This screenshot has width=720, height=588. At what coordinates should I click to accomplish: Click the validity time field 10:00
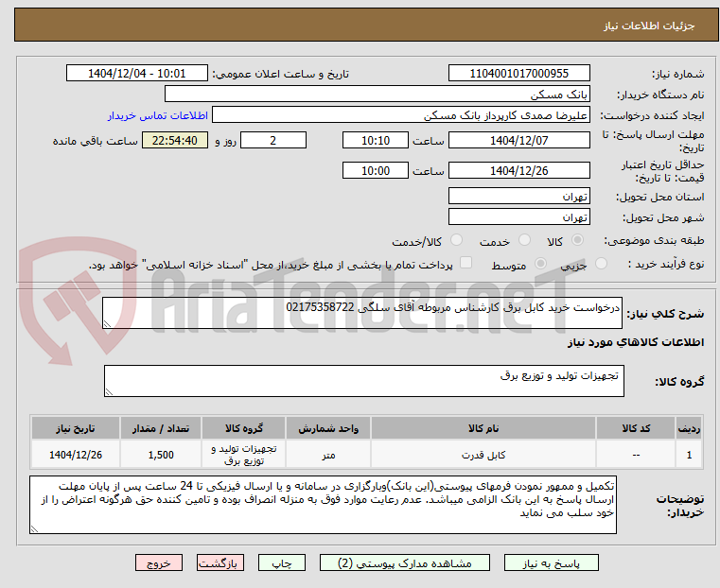pos(376,170)
